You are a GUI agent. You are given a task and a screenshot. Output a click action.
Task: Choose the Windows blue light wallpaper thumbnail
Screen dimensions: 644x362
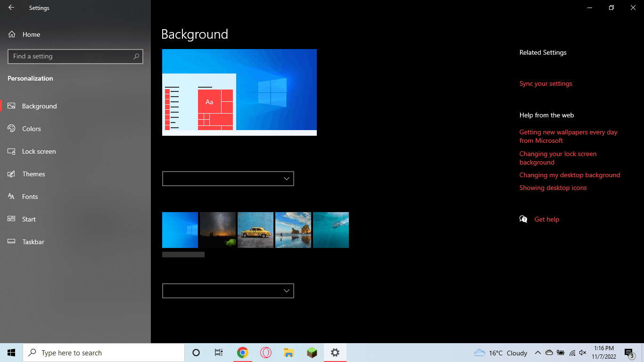(180, 230)
